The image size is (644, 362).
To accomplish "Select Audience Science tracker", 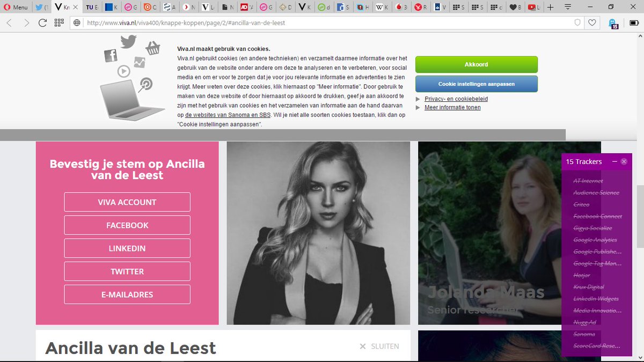I will (x=596, y=193).
